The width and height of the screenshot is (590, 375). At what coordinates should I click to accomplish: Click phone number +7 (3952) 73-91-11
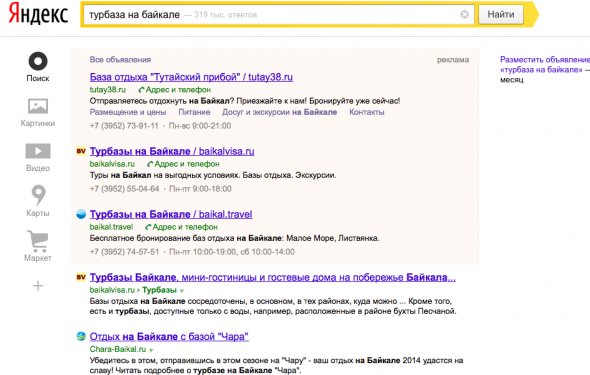pos(124,126)
